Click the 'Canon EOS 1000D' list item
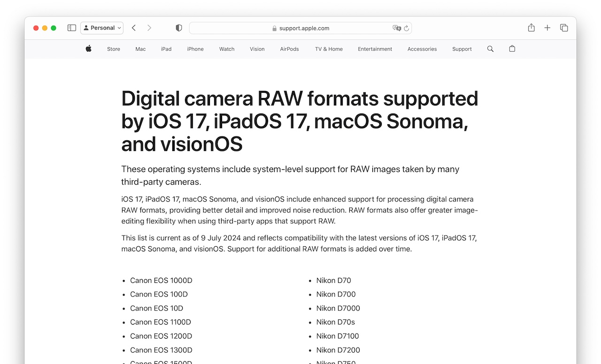Viewport: 601px width, 364px height. click(x=161, y=281)
